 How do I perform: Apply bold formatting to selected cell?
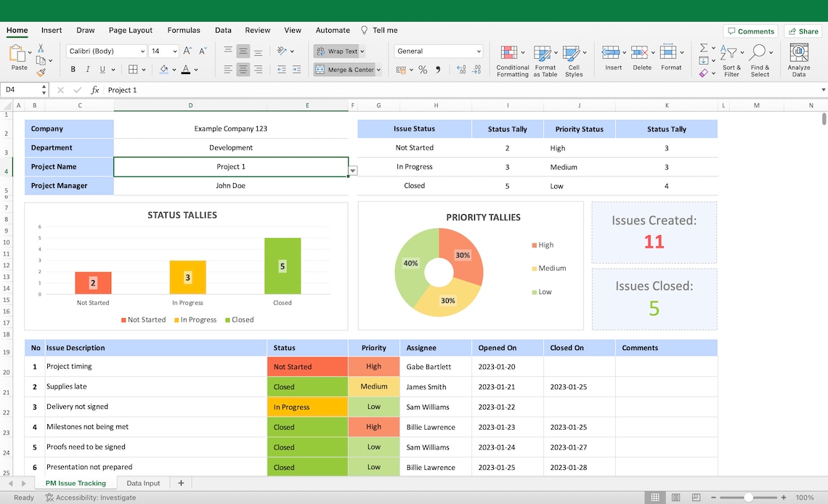(72, 68)
